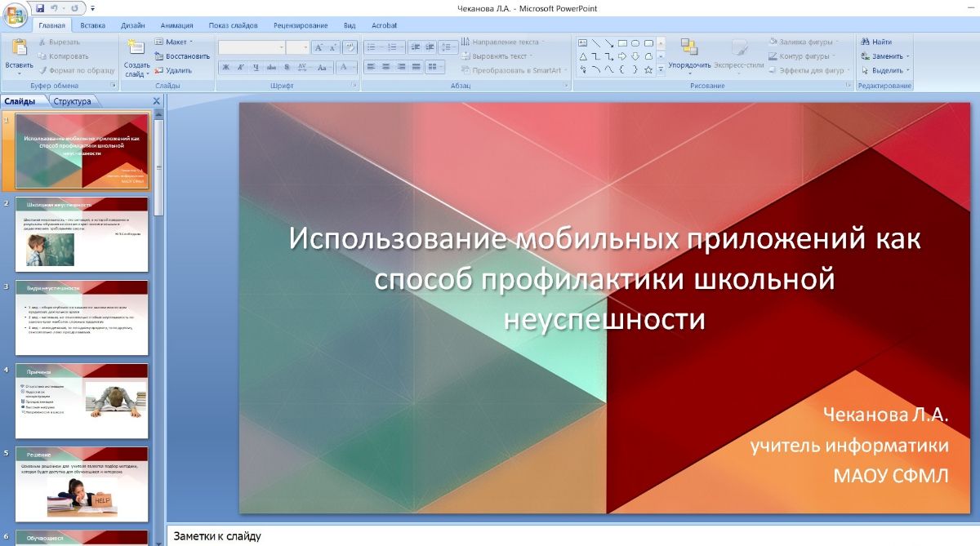Image resolution: width=980 pixels, height=546 pixels.
Task: Click the columns icon in the Абзац group
Action: point(434,67)
